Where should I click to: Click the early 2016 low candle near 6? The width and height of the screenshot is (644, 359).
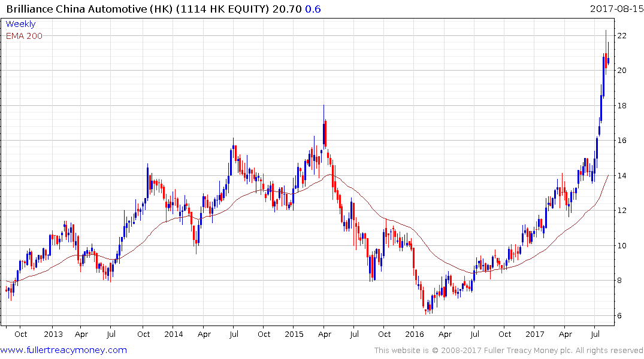coord(426,311)
